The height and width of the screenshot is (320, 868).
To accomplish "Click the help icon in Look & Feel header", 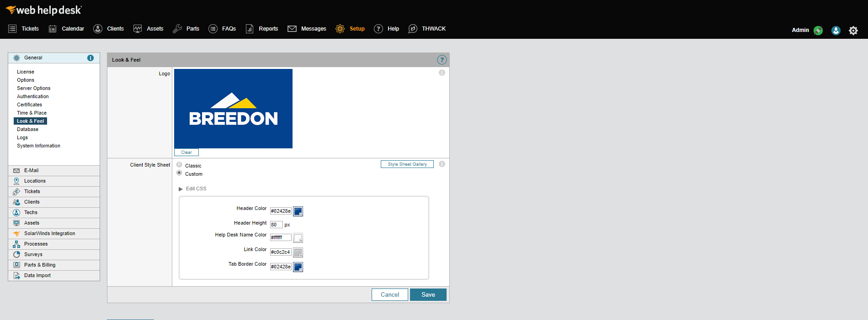I will pyautogui.click(x=442, y=60).
